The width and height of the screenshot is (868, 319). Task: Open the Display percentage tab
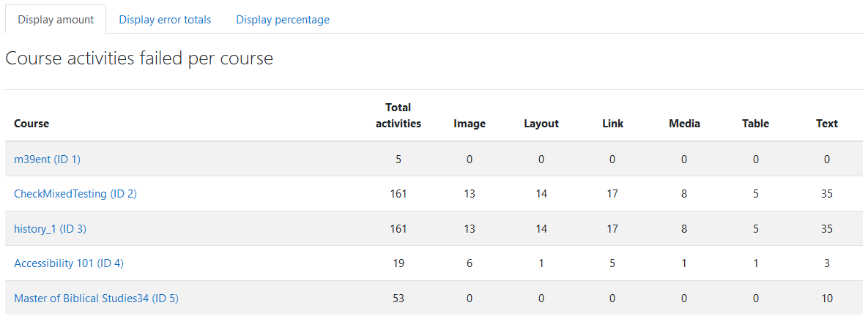click(283, 20)
